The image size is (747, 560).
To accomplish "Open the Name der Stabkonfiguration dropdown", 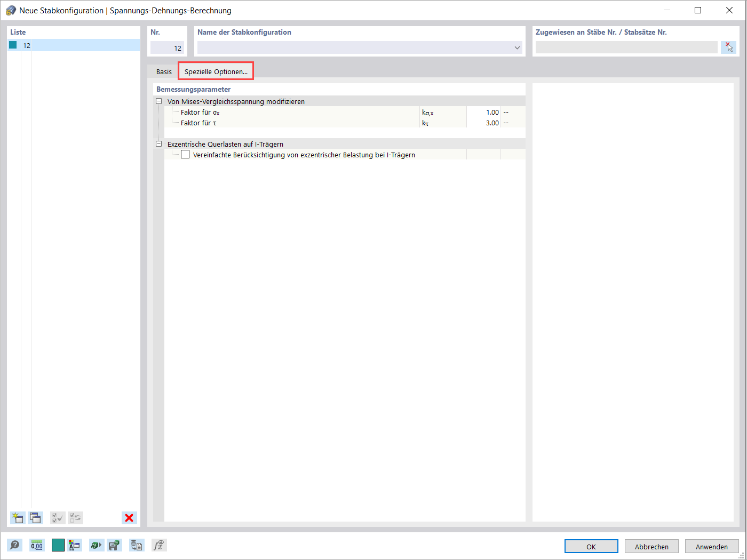I will (x=517, y=47).
